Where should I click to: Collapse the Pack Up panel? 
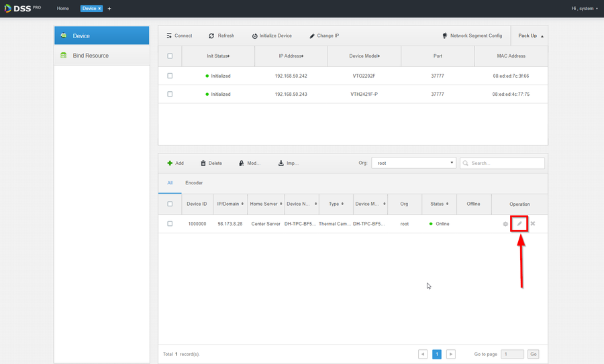click(530, 36)
